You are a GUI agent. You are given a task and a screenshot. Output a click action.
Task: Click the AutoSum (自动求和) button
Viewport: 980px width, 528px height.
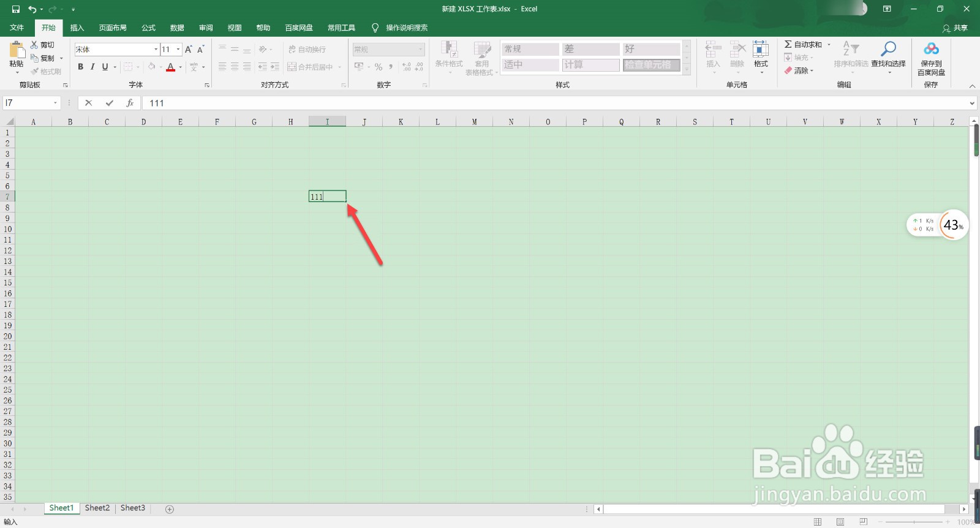(803, 44)
